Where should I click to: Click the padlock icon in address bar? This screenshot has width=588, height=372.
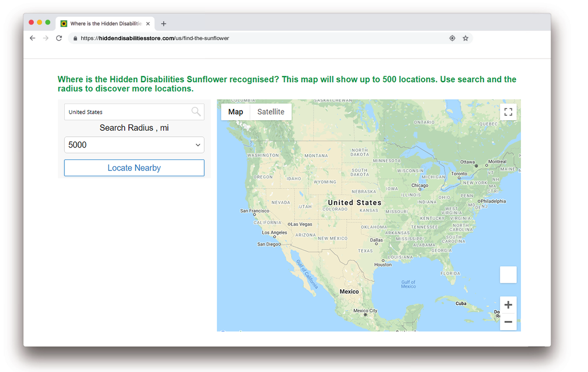[75, 38]
